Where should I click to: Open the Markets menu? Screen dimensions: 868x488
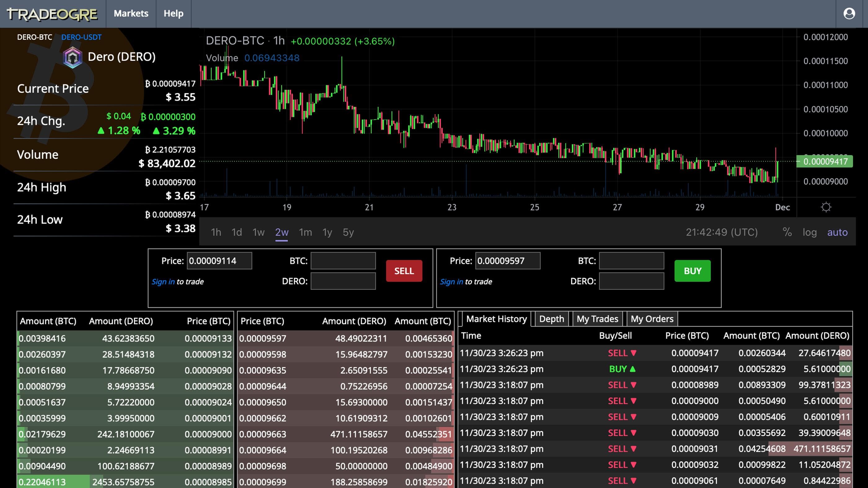131,13
